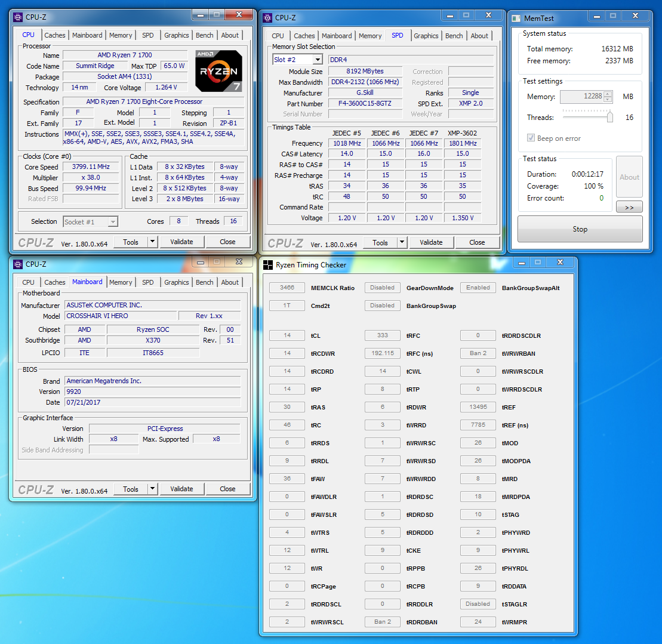Image resolution: width=662 pixels, height=644 pixels.
Task: Close the Ryzen Timing Checker window
Action: (561, 263)
